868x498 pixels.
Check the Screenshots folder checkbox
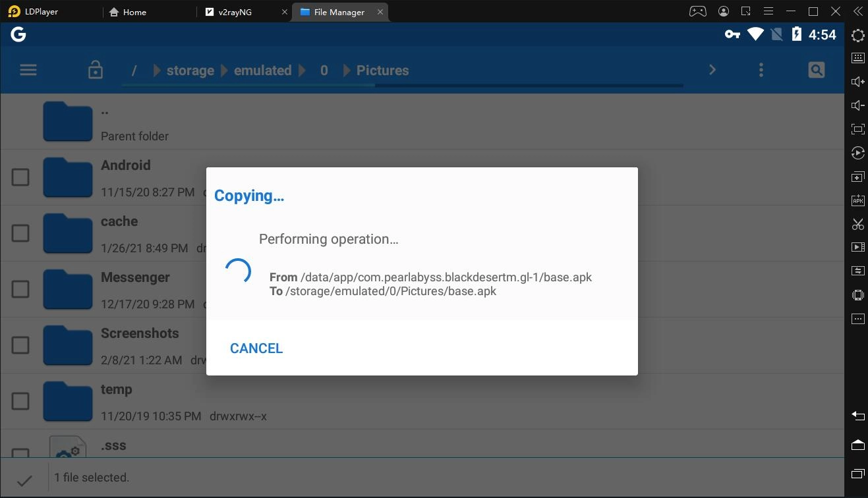coord(20,345)
